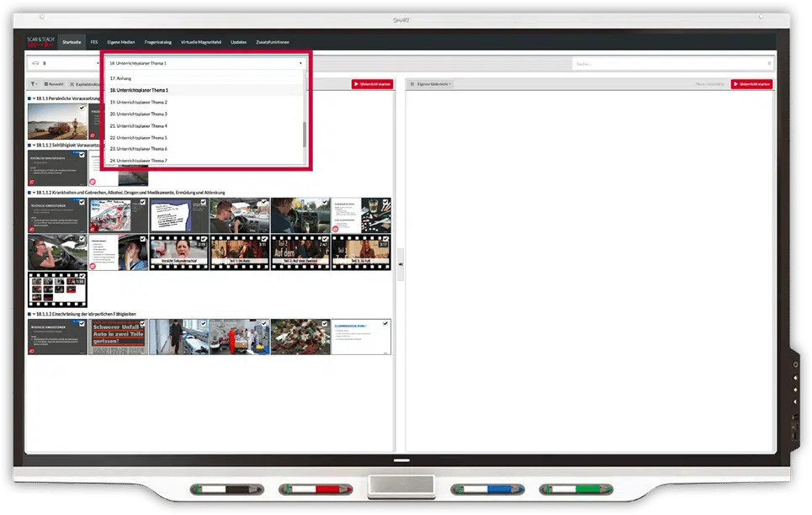Click into the Suche search field
Image resolution: width=812 pixels, height=515 pixels.
tap(665, 63)
